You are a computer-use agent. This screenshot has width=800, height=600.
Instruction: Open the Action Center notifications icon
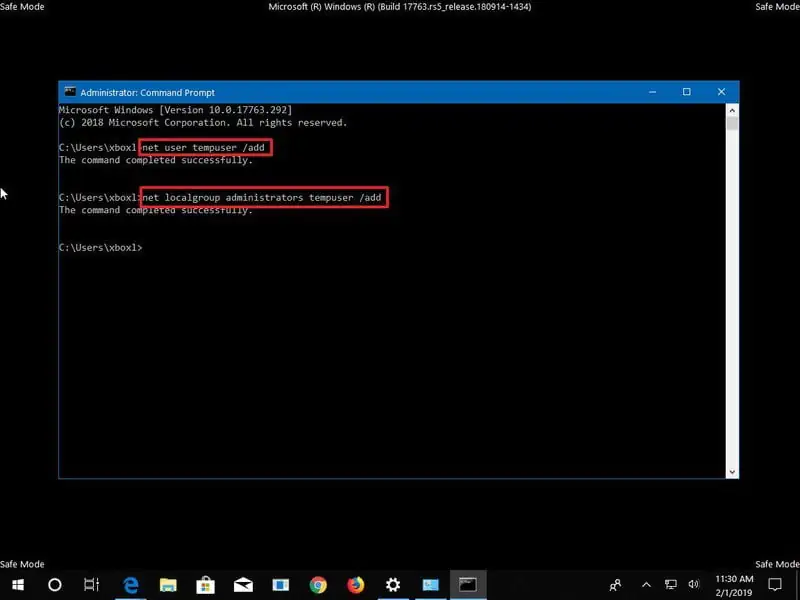click(775, 584)
